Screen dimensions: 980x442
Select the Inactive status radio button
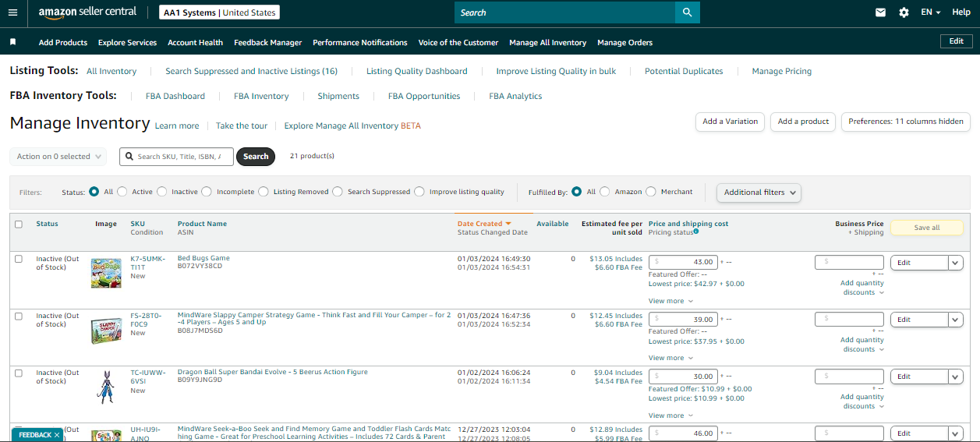coord(162,191)
